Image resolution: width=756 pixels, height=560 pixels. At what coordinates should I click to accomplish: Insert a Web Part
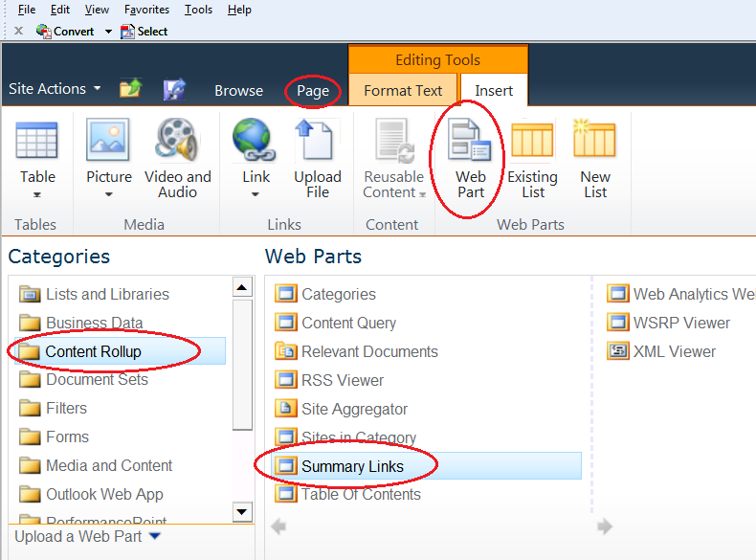(470, 158)
